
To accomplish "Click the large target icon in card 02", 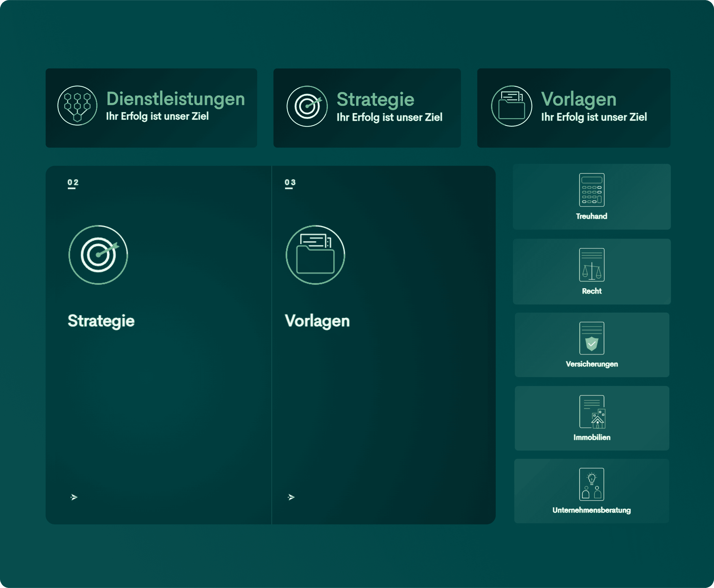I will click(x=98, y=255).
